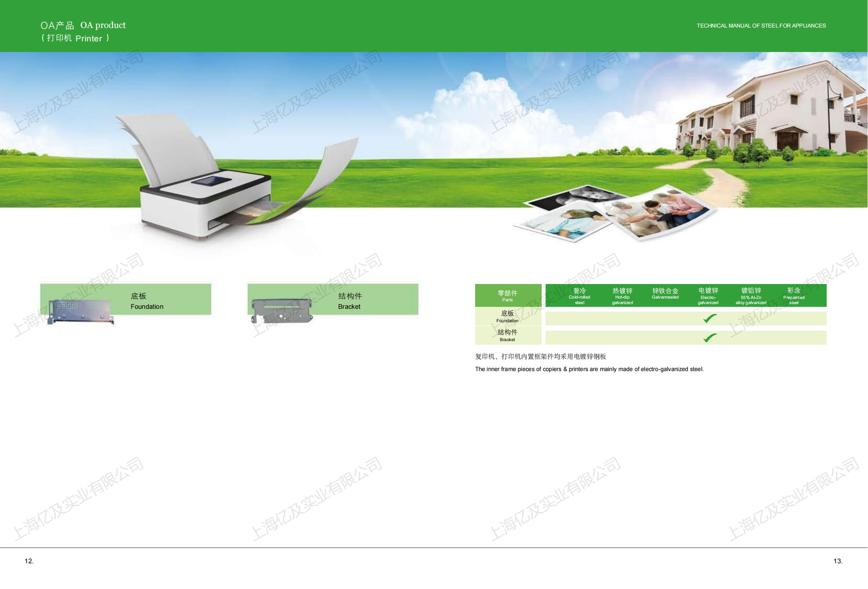Click the Bracket row green checkmark
The image size is (868, 589).
coord(709,337)
